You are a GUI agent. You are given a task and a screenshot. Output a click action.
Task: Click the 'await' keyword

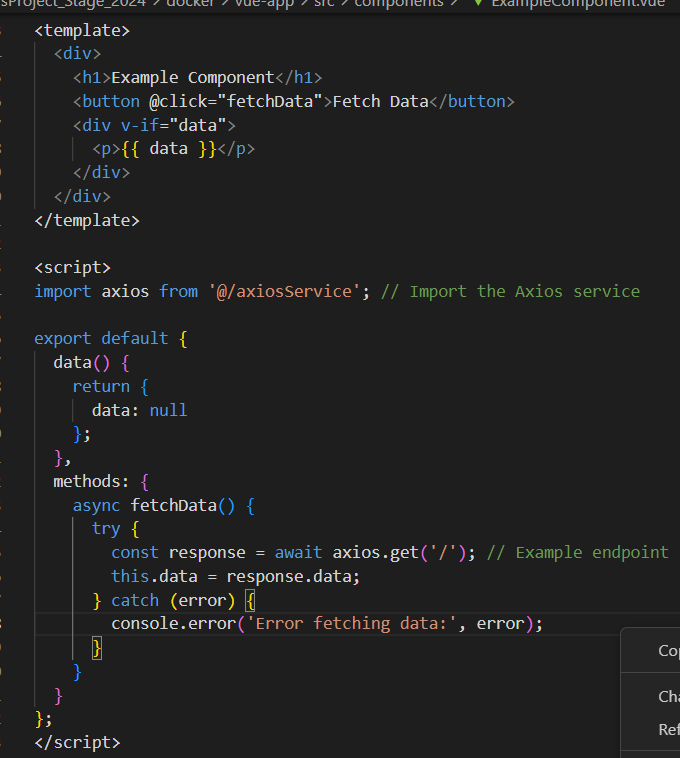(298, 553)
